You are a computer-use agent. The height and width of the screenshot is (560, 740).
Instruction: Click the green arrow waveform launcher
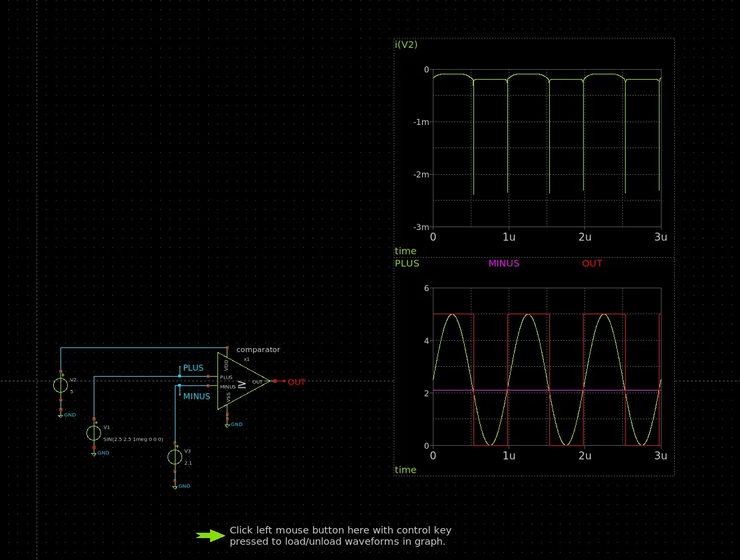(x=211, y=535)
